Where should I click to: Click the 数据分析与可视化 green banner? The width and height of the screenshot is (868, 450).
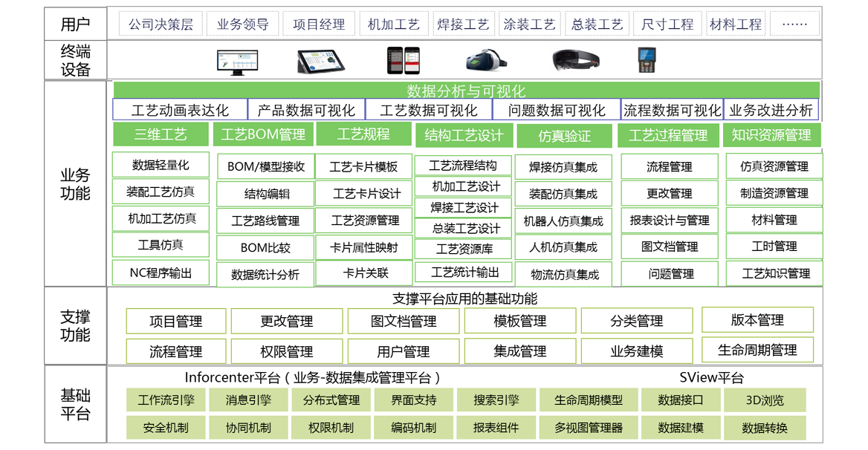click(x=466, y=90)
